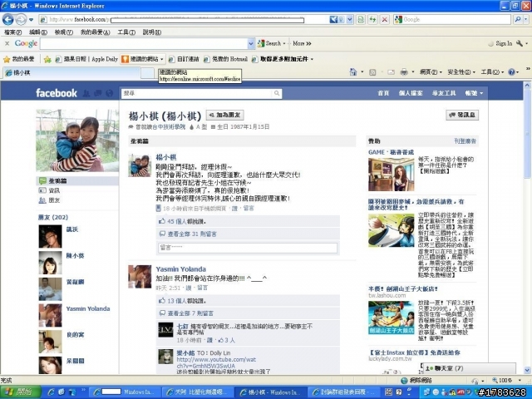Expand the Google toolbar search history dropdown
Image resolution: width=532 pixels, height=399 pixels.
251,43
